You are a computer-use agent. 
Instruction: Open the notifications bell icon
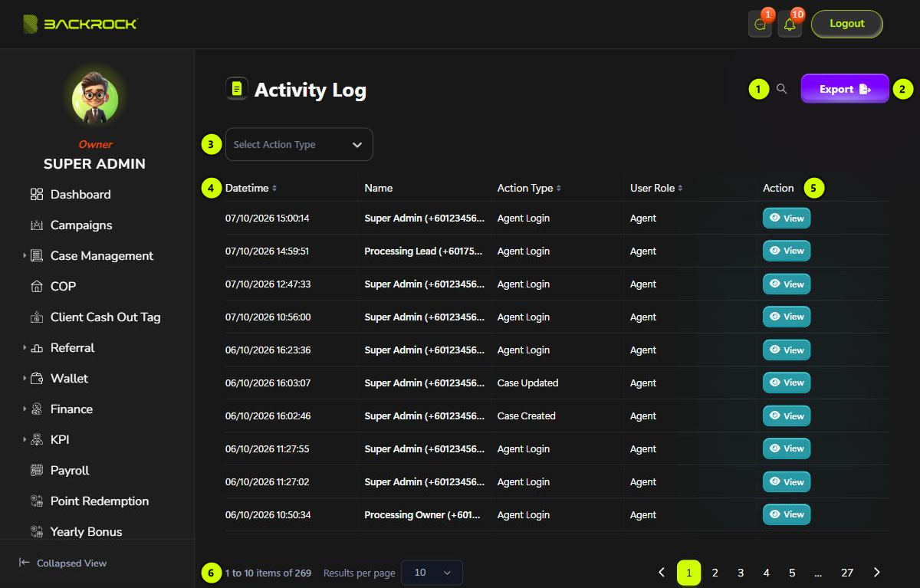790,25
